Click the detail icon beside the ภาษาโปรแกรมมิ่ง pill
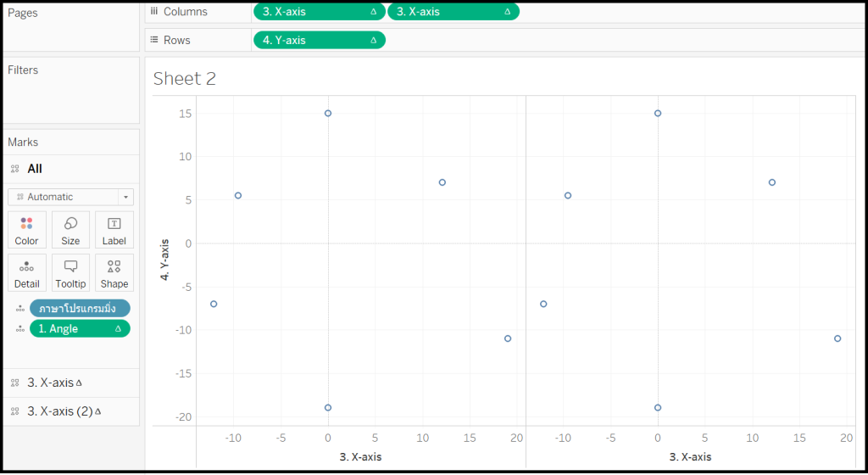This screenshot has width=868, height=475. pos(19,309)
